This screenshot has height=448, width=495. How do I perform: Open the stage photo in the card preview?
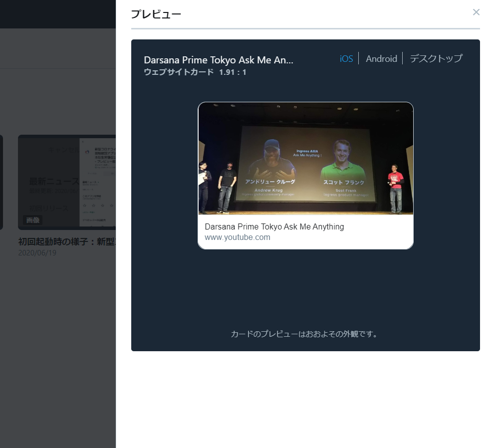[305, 159]
